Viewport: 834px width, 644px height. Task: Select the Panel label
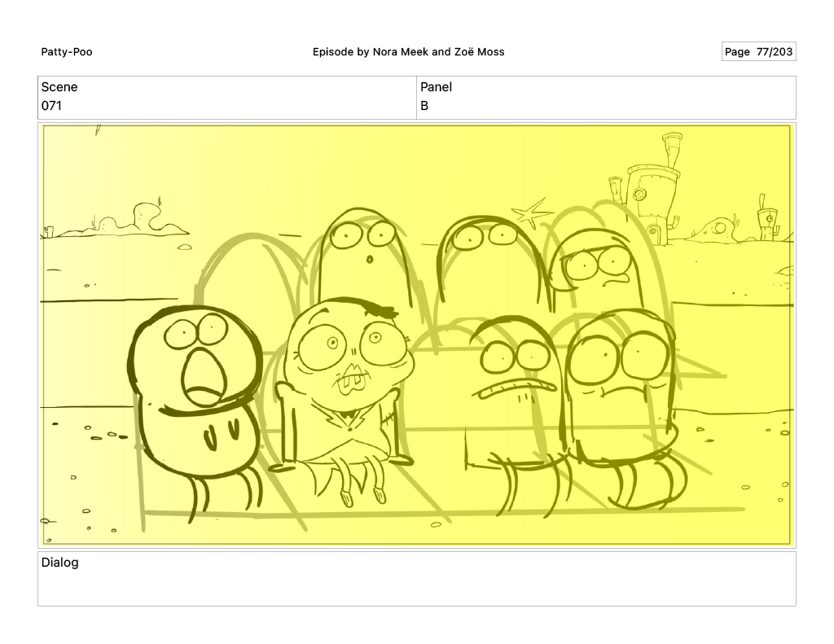coord(436,87)
